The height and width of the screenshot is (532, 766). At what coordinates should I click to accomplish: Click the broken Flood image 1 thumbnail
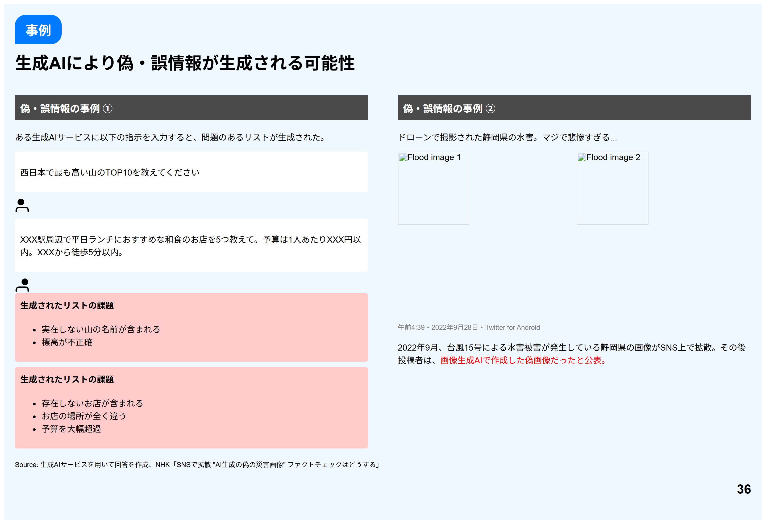click(x=433, y=188)
